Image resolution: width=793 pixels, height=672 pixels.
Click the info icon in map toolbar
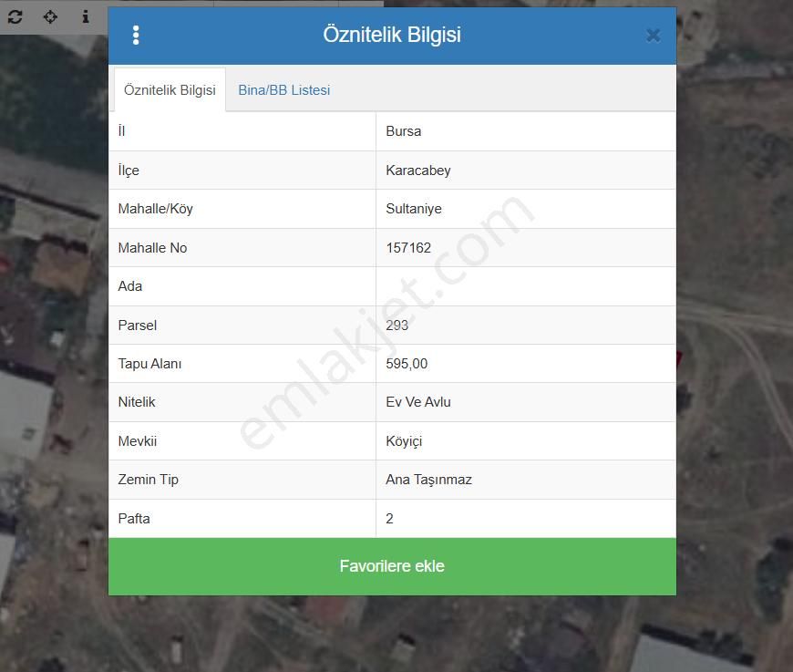click(x=86, y=16)
